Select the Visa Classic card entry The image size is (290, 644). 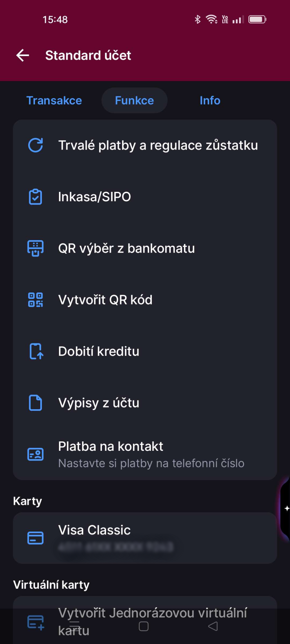point(144,538)
